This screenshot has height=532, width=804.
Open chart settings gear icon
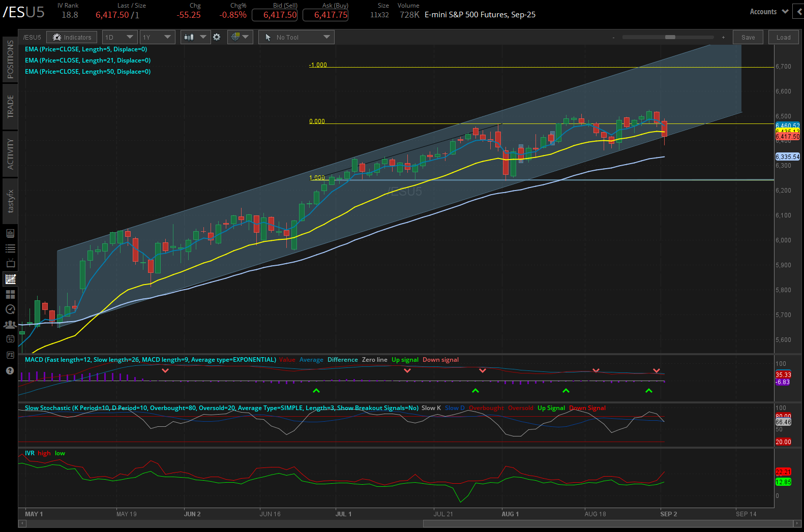217,37
